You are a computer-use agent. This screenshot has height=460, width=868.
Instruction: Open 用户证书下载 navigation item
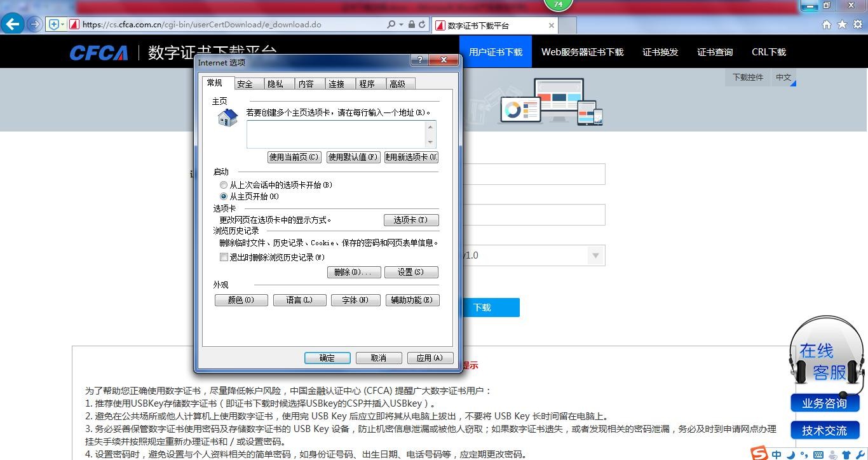(496, 52)
